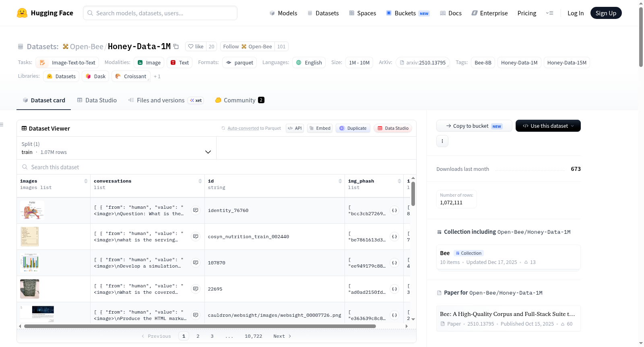Open conversations cell chat icon for identity_76760
644x347 pixels.
tap(196, 210)
